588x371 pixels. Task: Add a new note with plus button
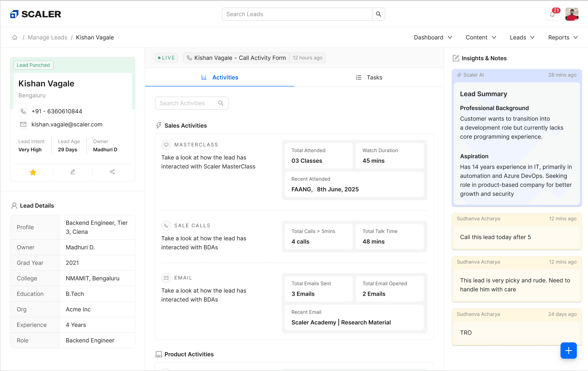click(569, 350)
